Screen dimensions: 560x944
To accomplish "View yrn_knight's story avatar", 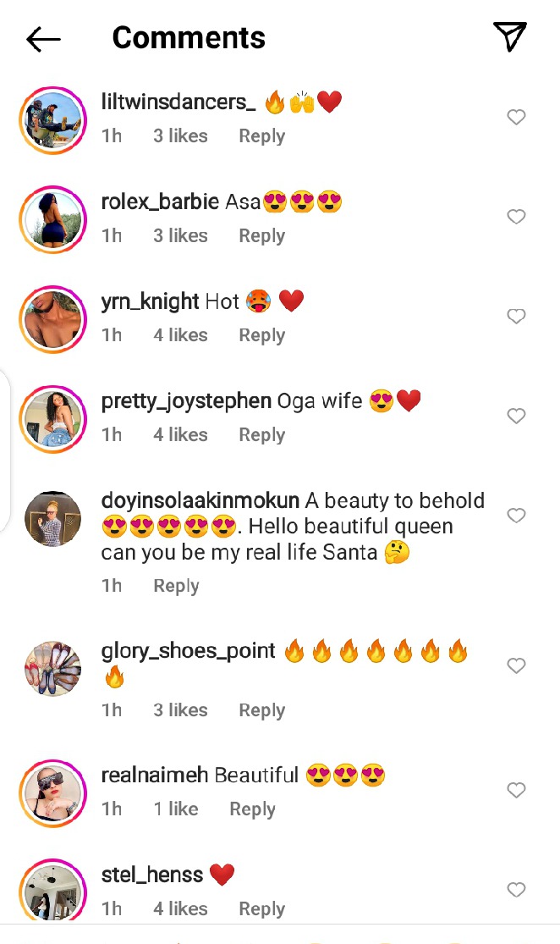I will point(53,318).
